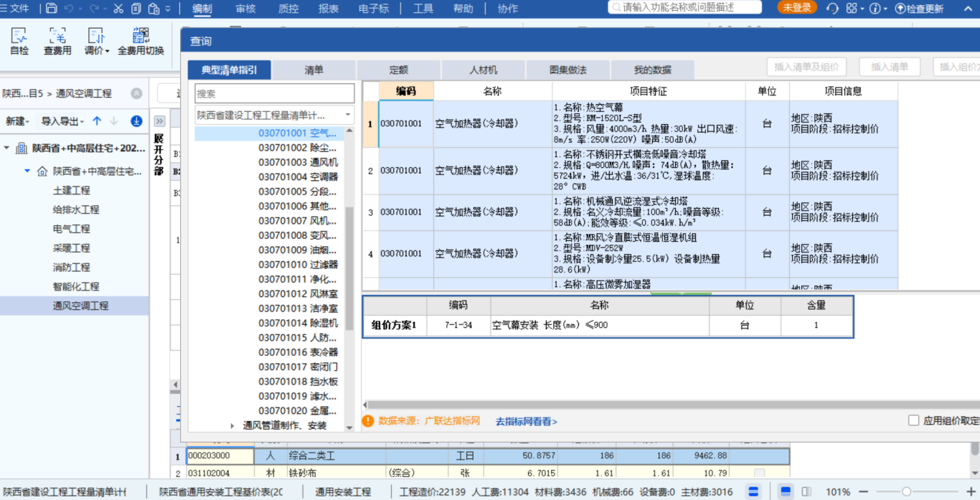Open 导入导出 dropdown
The width and height of the screenshot is (980, 500).
coord(62,121)
